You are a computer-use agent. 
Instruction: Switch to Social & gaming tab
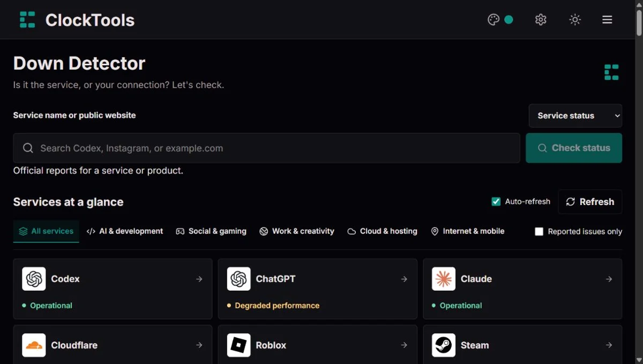coord(211,231)
